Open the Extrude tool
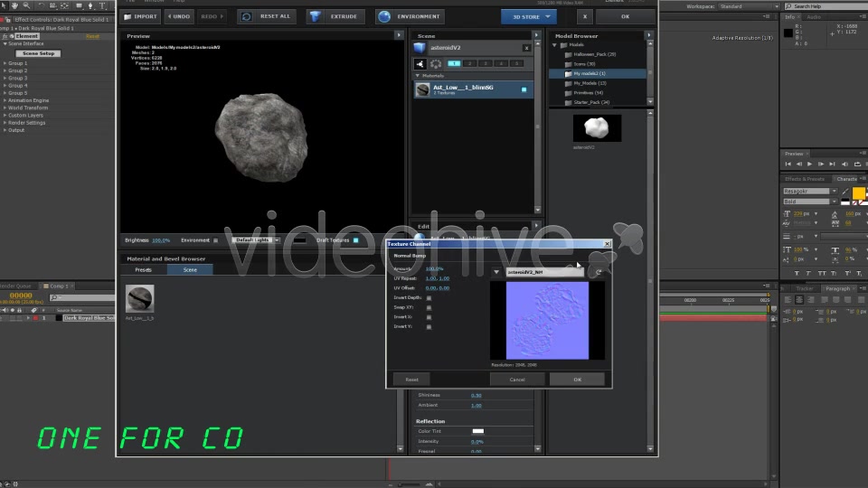The width and height of the screenshot is (868, 488). pos(334,16)
